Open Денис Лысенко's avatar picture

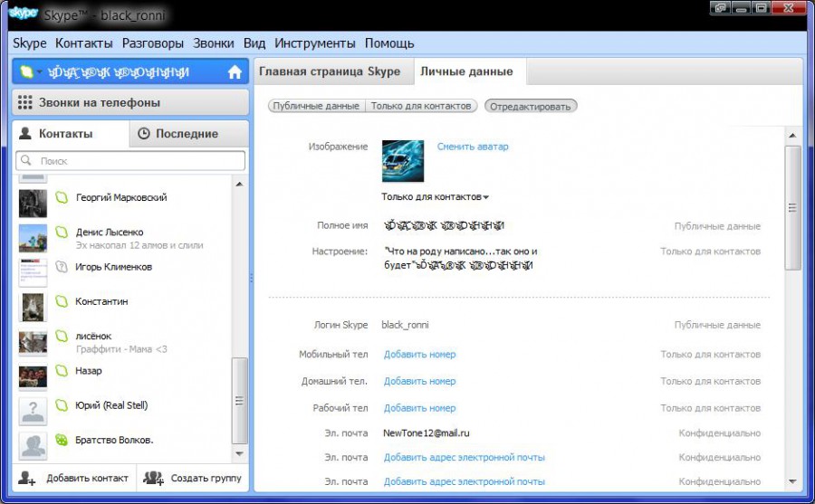[33, 238]
